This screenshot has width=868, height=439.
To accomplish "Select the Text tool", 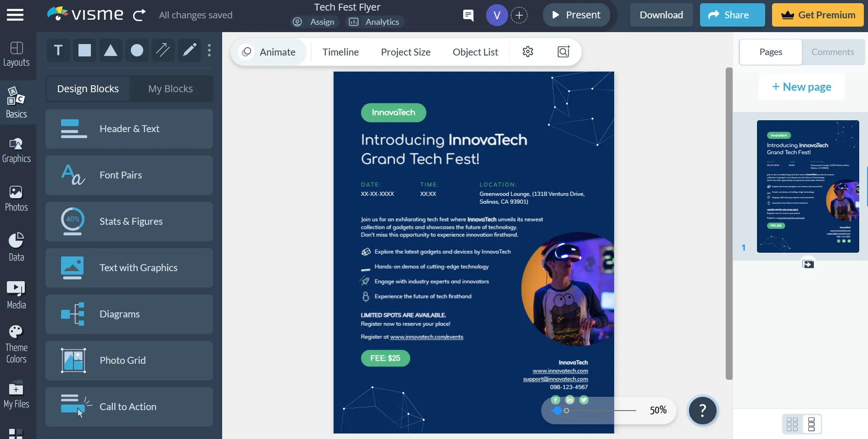I will pos(58,50).
